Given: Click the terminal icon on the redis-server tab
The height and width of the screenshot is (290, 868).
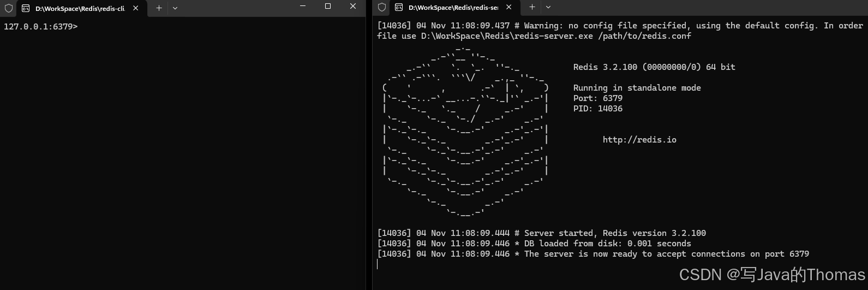Looking at the screenshot, I should pos(399,7).
